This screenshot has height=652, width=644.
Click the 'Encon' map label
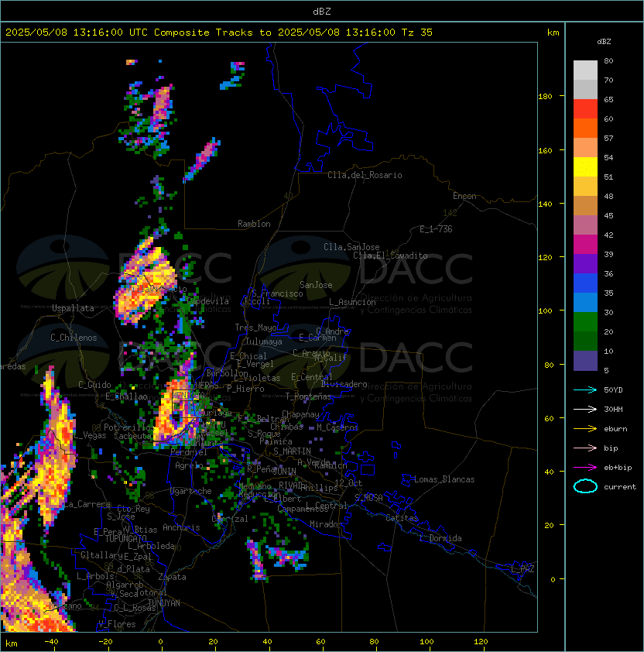(464, 196)
